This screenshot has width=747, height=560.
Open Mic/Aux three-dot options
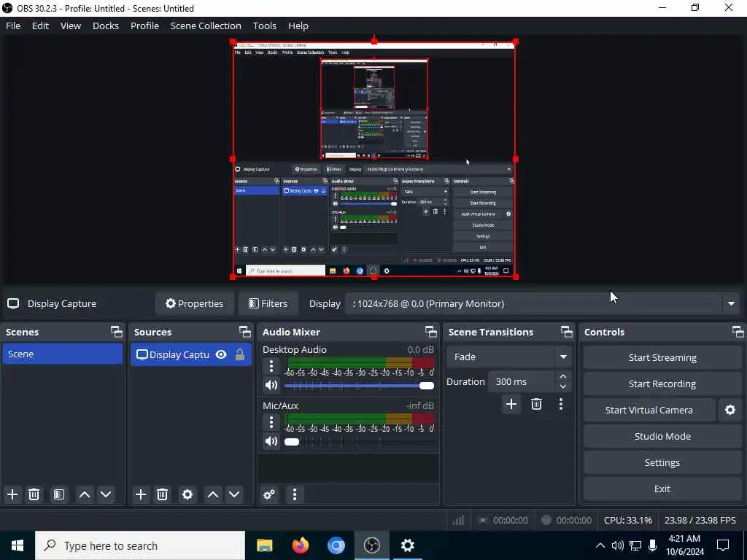click(x=271, y=422)
